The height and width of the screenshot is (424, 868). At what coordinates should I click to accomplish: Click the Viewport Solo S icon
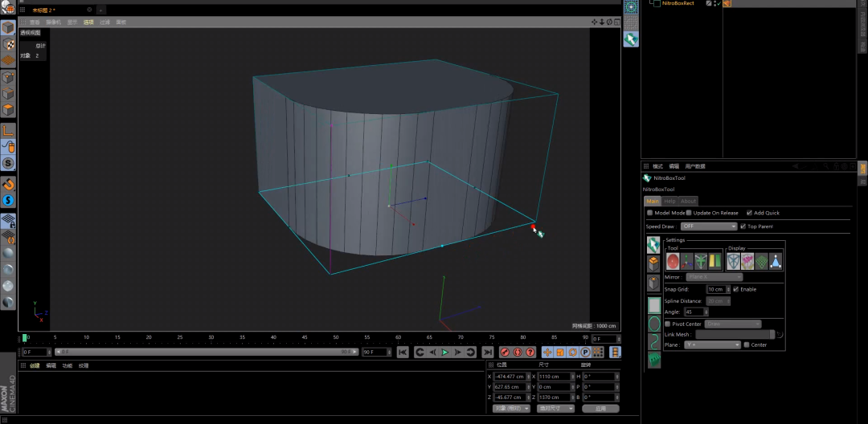click(8, 163)
